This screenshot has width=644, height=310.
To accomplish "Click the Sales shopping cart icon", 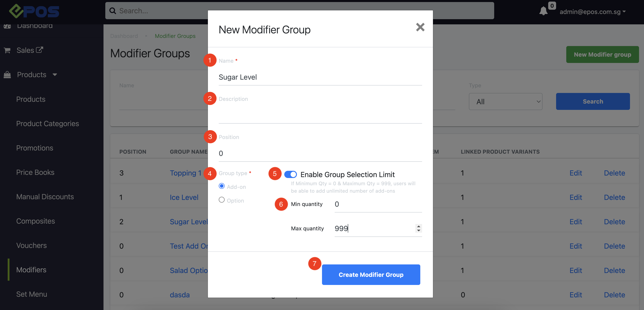I will pos(7,50).
